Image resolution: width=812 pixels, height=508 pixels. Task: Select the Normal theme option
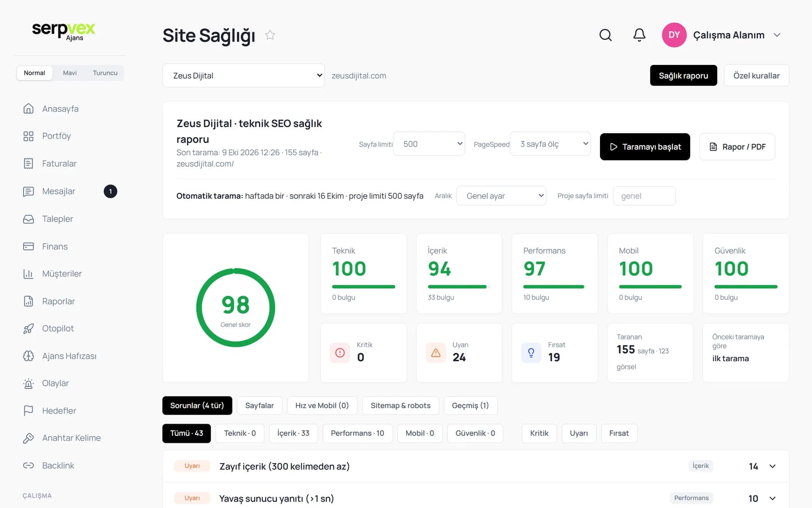coord(34,73)
